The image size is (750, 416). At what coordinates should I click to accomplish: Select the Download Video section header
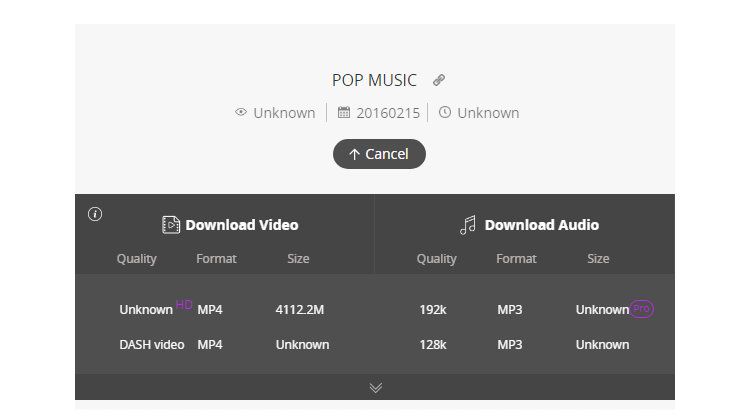pyautogui.click(x=230, y=225)
